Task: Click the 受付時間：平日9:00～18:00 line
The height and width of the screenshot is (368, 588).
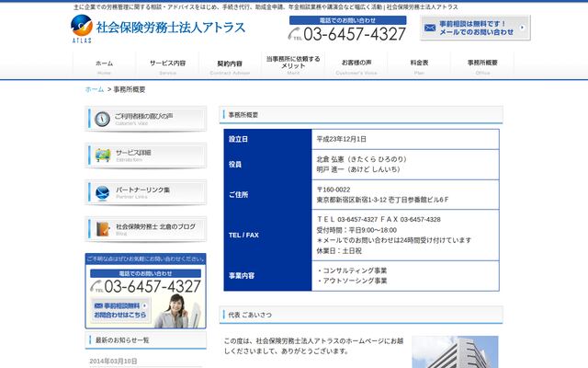Action: click(356, 230)
